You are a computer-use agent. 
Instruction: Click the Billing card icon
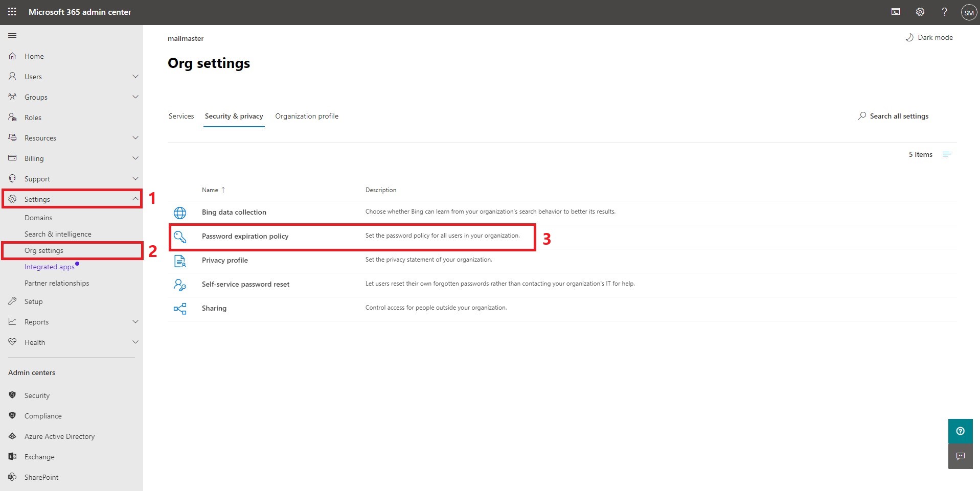12,158
